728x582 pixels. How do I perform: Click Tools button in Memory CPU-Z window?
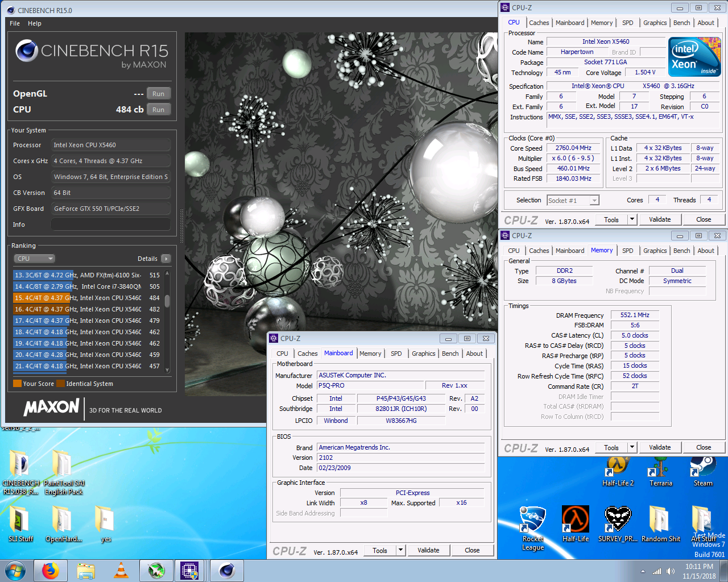[611, 447]
